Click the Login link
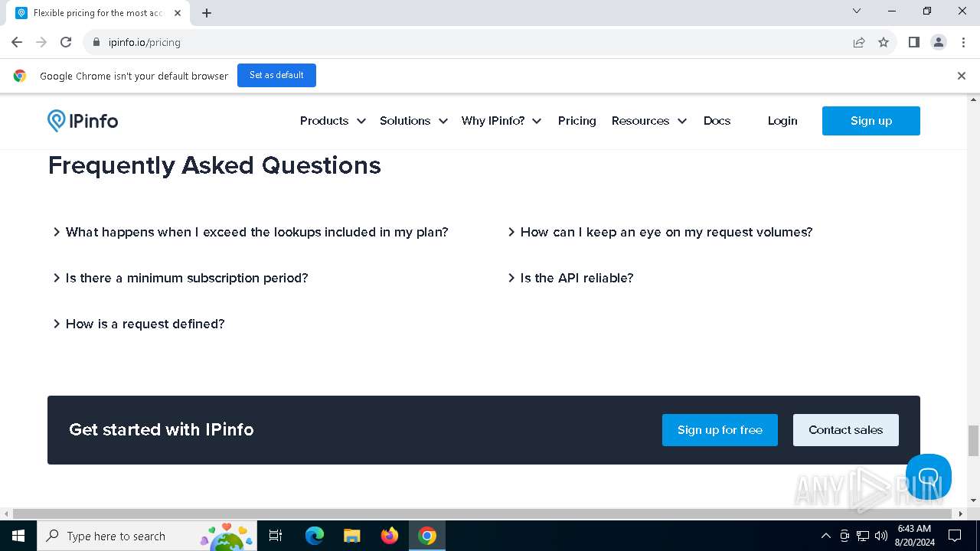Image resolution: width=980 pixels, height=551 pixels. click(782, 121)
